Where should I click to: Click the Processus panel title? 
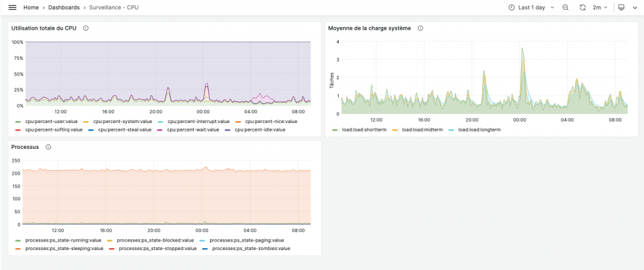25,147
